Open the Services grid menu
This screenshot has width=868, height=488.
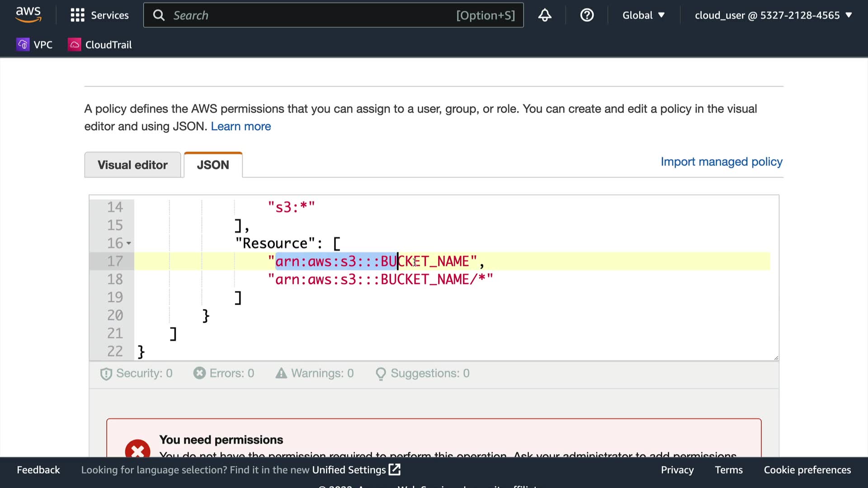pyautogui.click(x=77, y=15)
